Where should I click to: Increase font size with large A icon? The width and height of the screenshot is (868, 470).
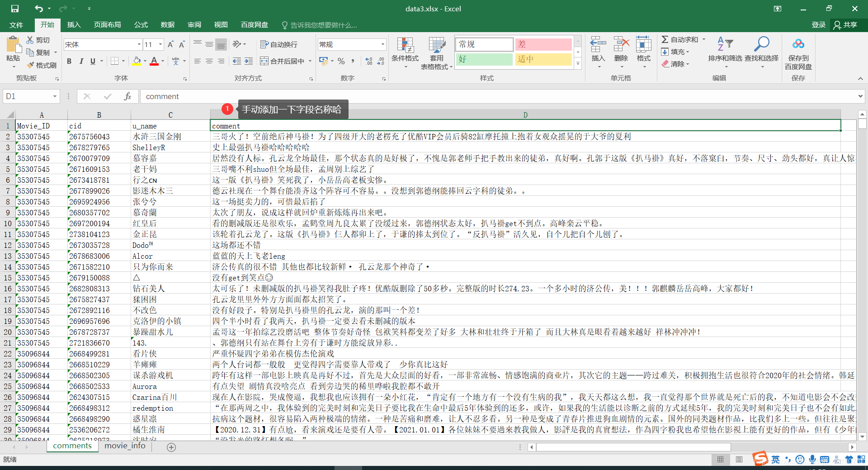170,44
